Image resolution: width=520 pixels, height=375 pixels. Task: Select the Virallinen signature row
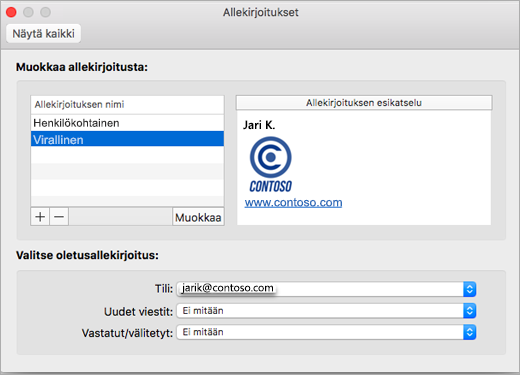pyautogui.click(x=127, y=139)
